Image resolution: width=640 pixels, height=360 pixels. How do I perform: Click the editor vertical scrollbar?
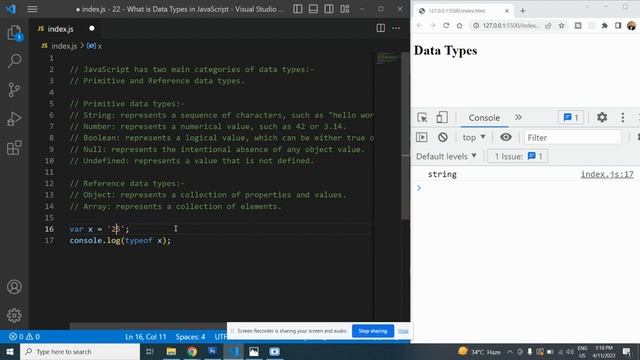405,136
